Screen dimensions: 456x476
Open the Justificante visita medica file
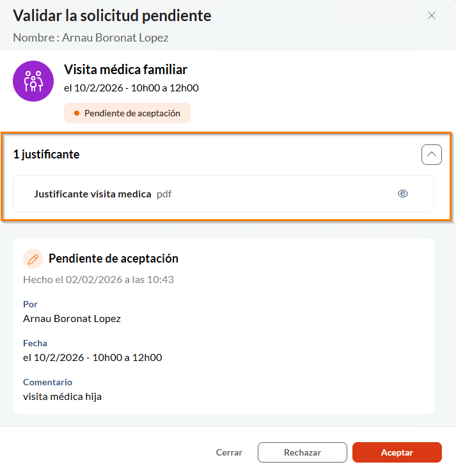[x=93, y=194]
